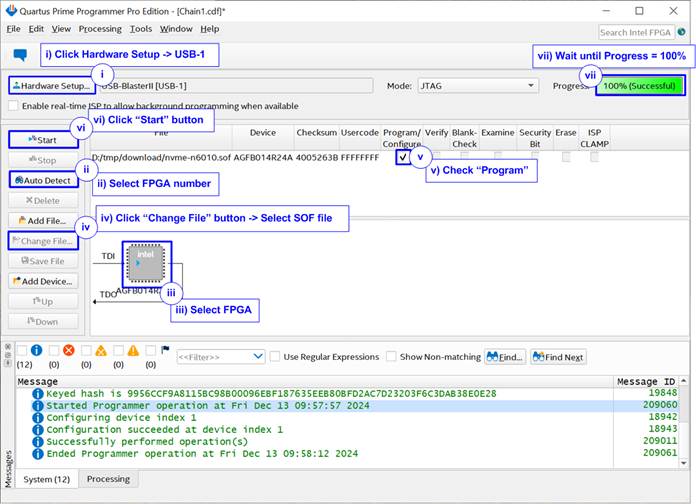This screenshot has height=504, width=696.
Task: Toggle the critical warning filter checkbox
Action: (86, 350)
